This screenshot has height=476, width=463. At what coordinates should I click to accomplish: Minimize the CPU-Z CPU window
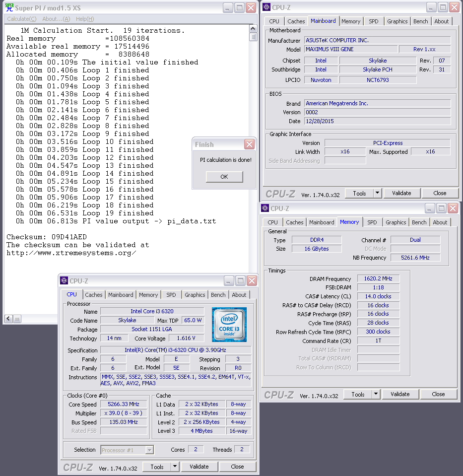tap(229, 281)
